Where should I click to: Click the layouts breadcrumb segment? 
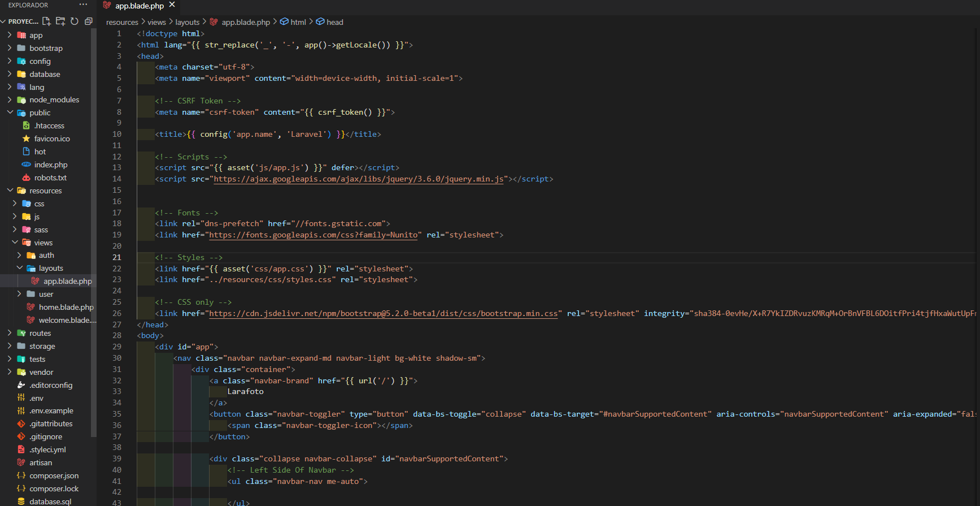pyautogui.click(x=187, y=22)
